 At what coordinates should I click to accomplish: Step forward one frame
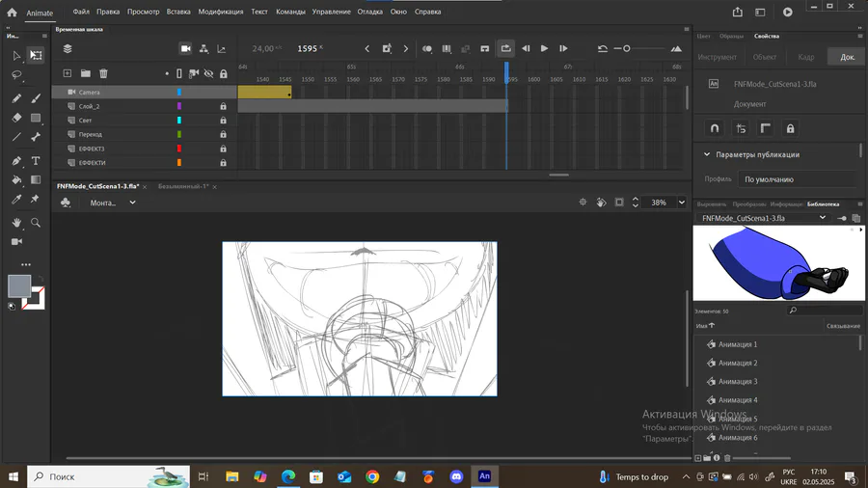click(x=563, y=48)
